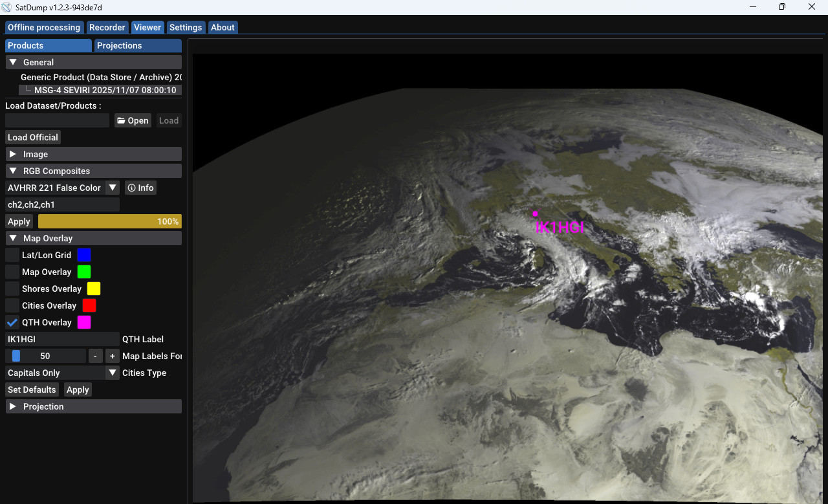The height and width of the screenshot is (504, 828).
Task: Disable the QTH Overlay checkbox
Action: tap(12, 322)
